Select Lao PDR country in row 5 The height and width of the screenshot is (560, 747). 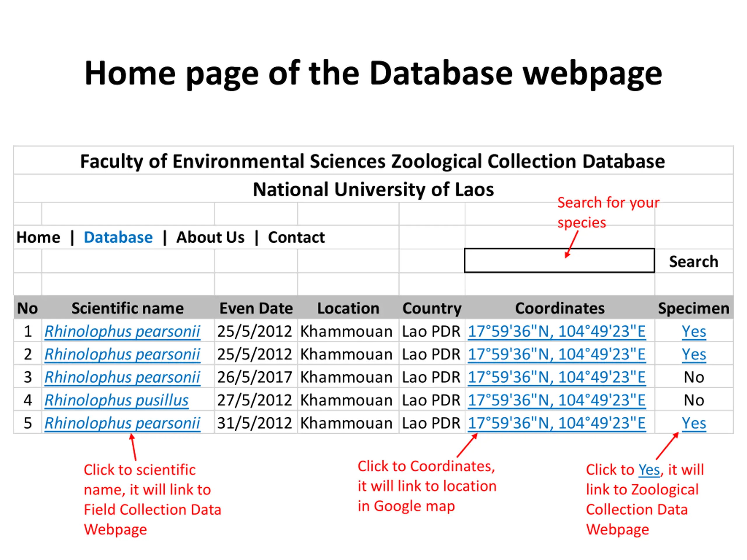click(431, 423)
